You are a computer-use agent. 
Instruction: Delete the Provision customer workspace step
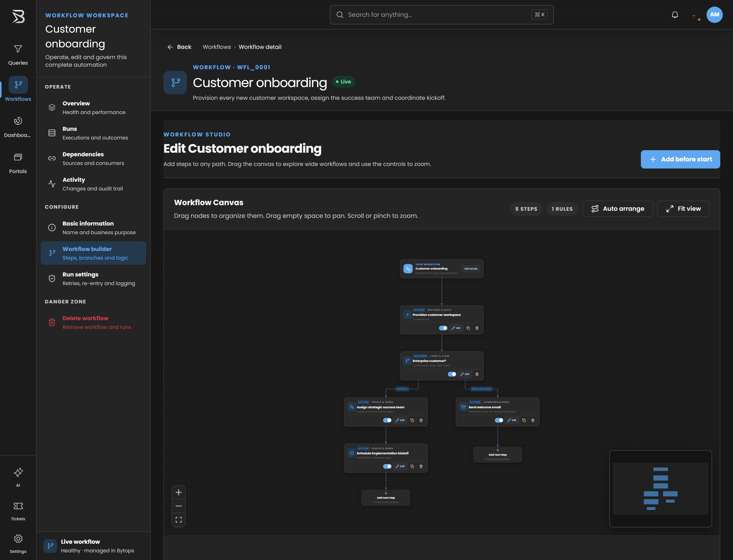477,328
